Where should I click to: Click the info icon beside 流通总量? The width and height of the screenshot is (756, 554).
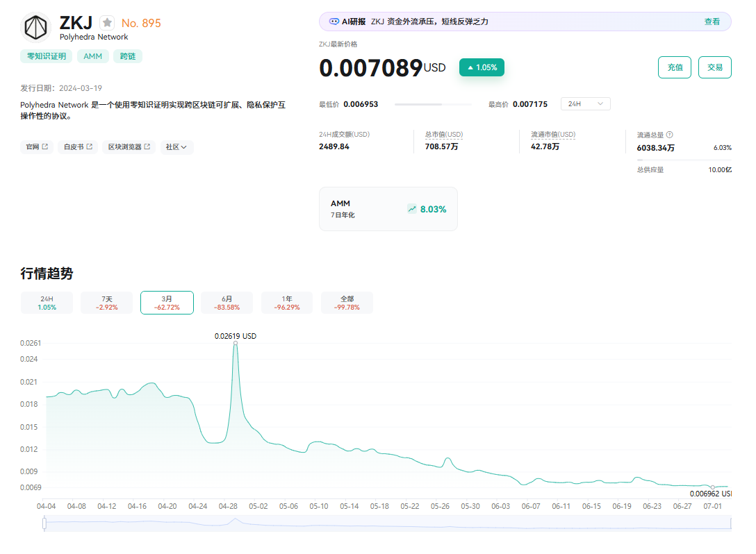click(x=669, y=135)
